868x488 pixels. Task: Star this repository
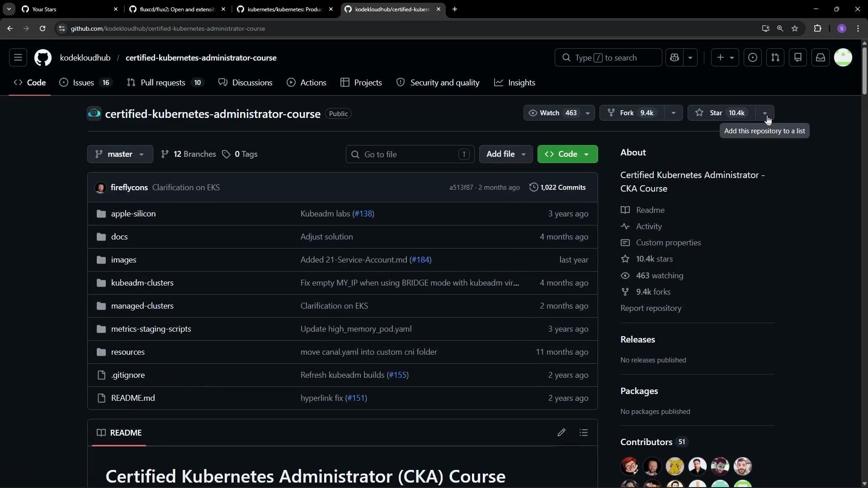(722, 113)
